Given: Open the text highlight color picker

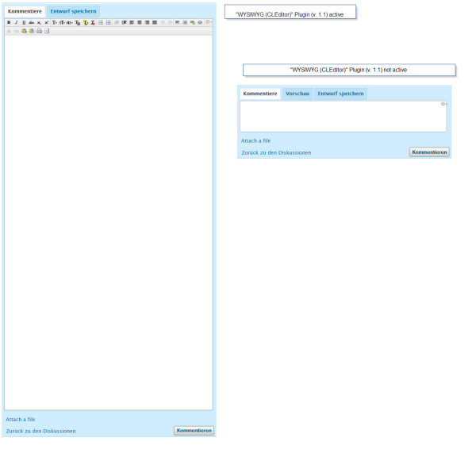Looking at the screenshot, I should click(x=86, y=22).
